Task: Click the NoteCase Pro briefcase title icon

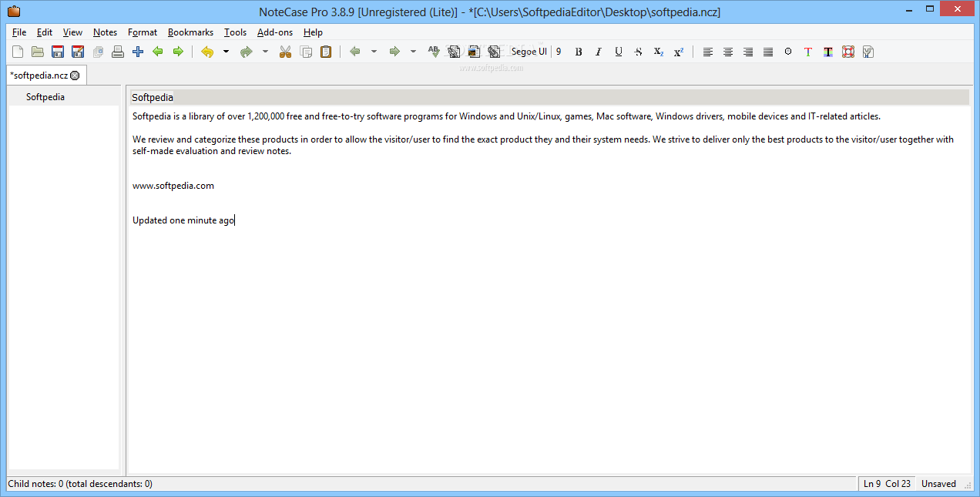Action: click(13, 12)
